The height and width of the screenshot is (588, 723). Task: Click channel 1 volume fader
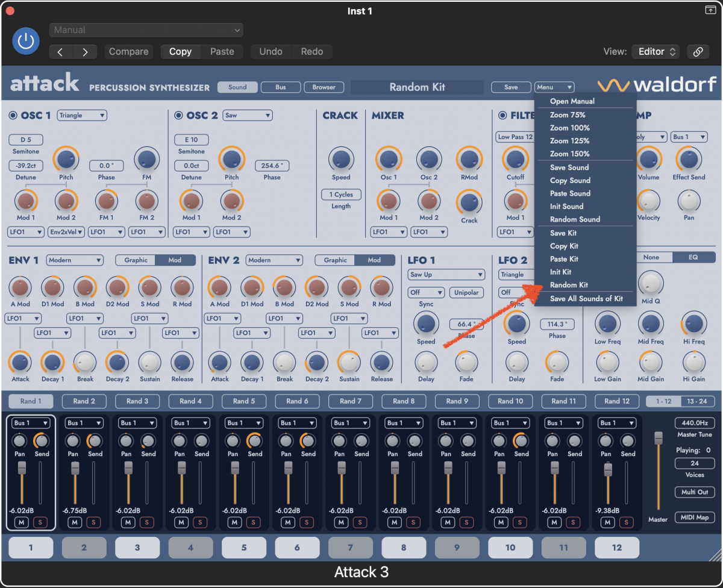tap(22, 468)
